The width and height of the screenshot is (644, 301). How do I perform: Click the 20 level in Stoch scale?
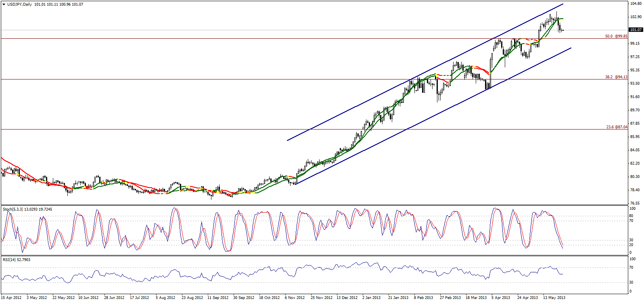tap(631, 245)
